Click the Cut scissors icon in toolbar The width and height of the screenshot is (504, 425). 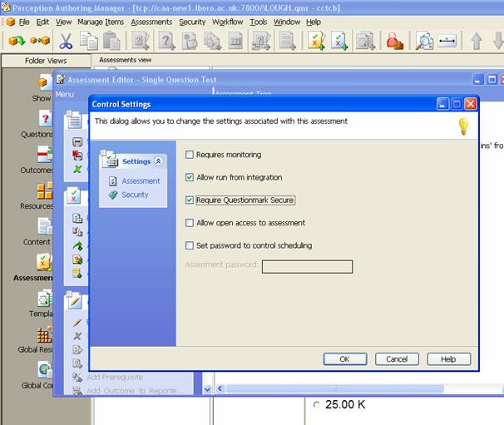[66, 40]
